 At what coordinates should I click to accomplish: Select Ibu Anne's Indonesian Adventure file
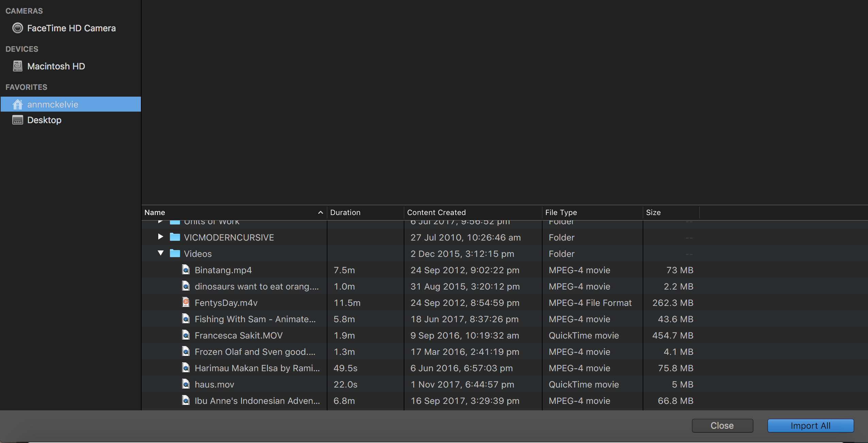[257, 401]
